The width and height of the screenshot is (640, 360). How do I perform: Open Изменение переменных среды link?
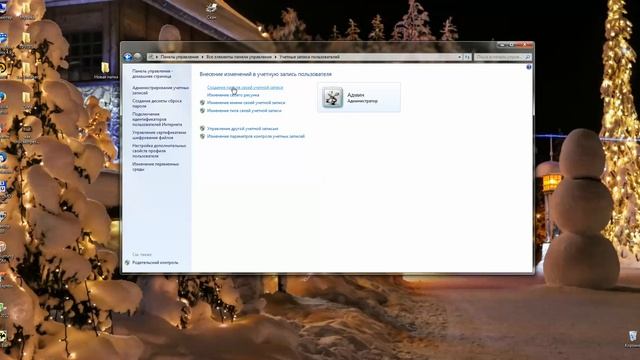tap(156, 167)
